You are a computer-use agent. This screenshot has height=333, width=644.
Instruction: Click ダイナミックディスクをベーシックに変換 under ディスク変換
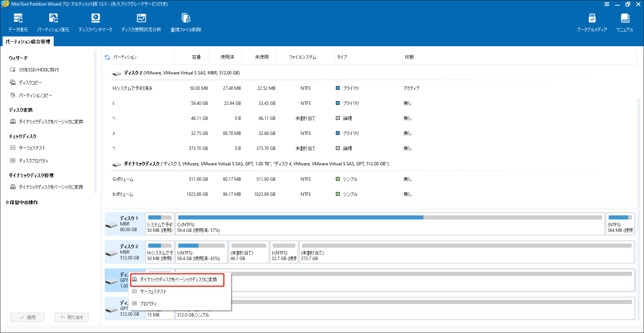coord(47,122)
